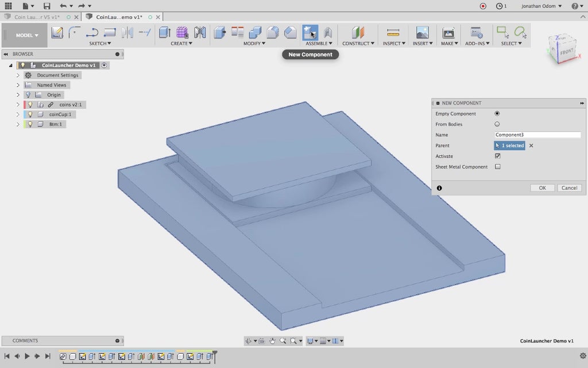Viewport: 588px width, 368px height.
Task: Click OK in New Component dialog
Action: coord(542,188)
